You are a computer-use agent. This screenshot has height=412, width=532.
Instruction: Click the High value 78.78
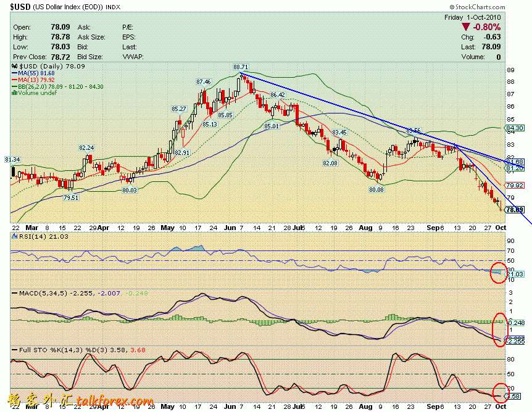click(x=60, y=37)
